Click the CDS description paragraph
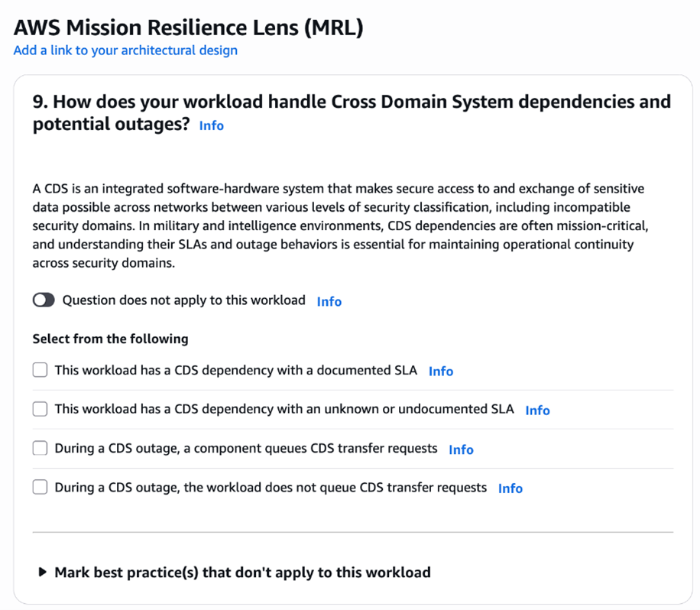Image resolution: width=700 pixels, height=610 pixels. tap(338, 226)
